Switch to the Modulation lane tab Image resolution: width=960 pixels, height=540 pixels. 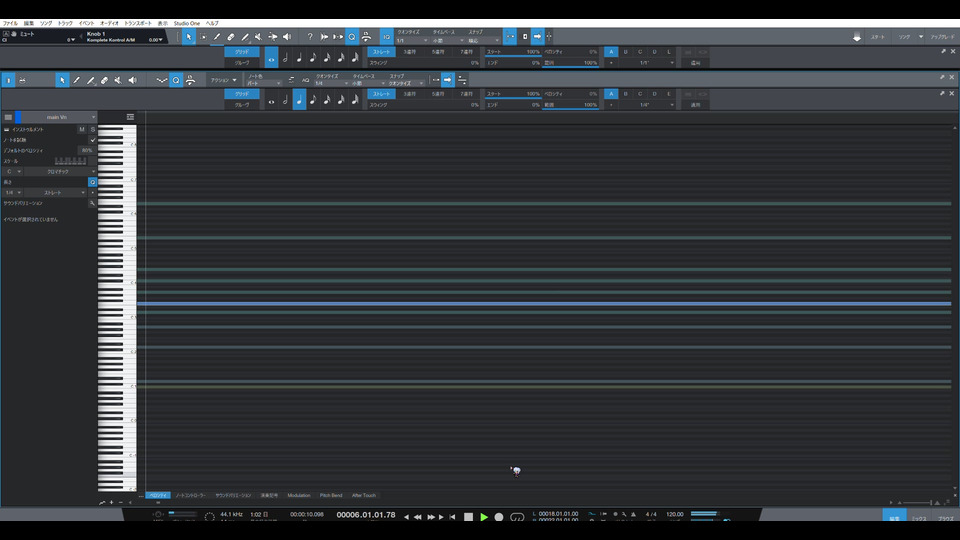pos(299,495)
